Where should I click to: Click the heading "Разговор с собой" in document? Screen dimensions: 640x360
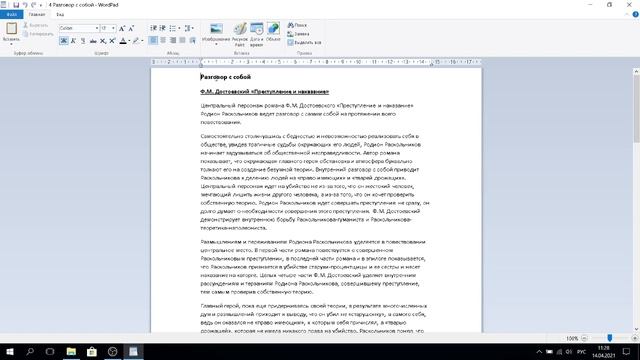[225, 77]
